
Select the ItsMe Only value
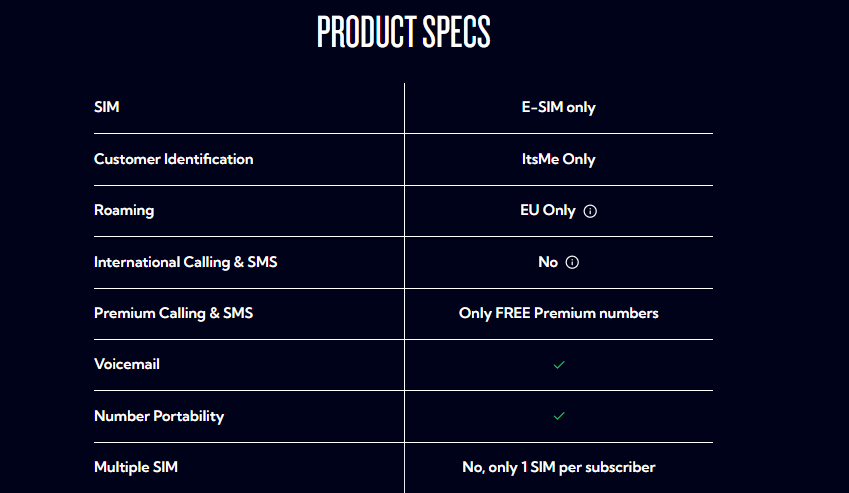558,159
